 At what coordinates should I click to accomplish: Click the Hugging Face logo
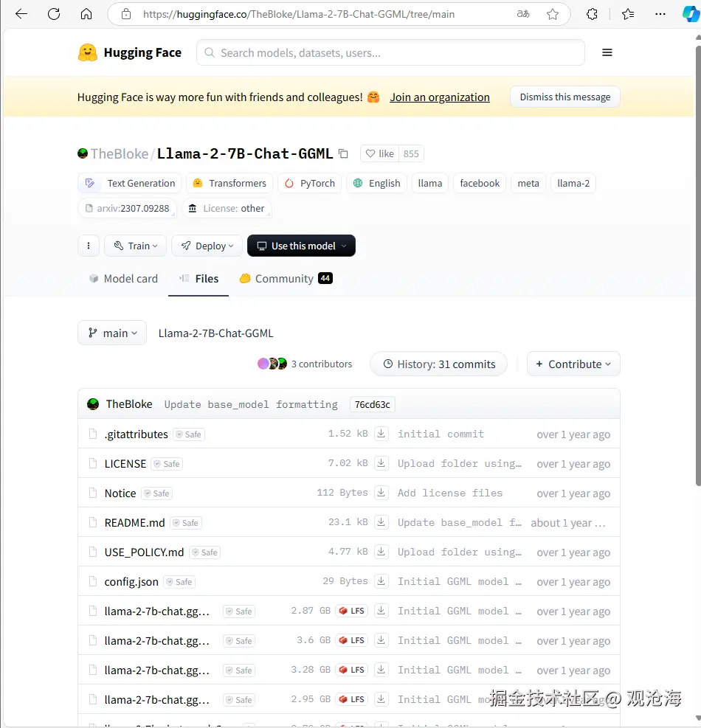coord(130,52)
